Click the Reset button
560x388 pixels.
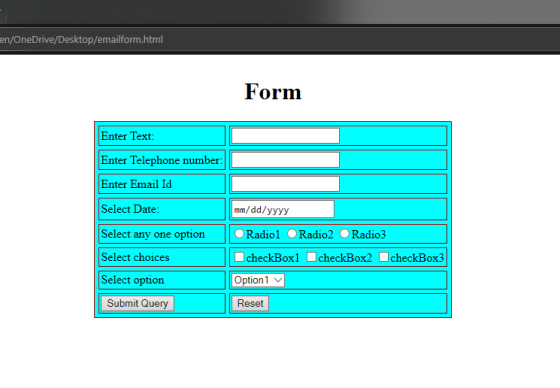[x=250, y=303]
